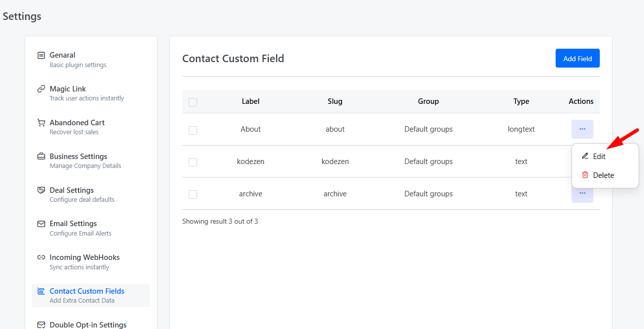644x329 pixels.
Task: Open the Genaral settings section
Action: [x=91, y=60]
